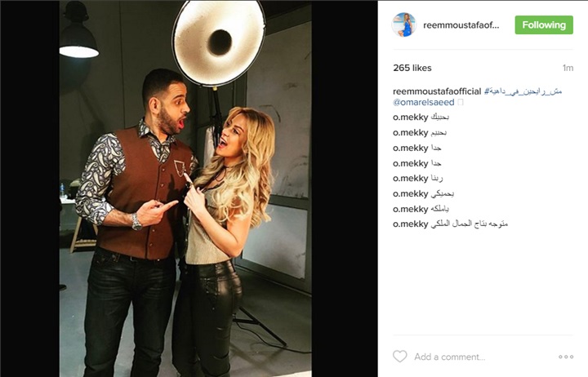Image resolution: width=588 pixels, height=377 pixels.
Task: Open the Arabic hashtag in the caption
Action: click(523, 91)
